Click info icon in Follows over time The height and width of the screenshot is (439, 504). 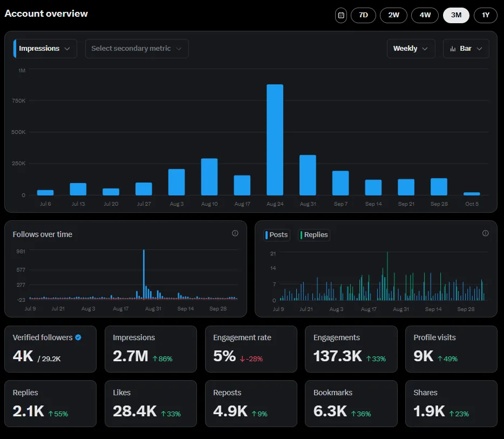235,233
